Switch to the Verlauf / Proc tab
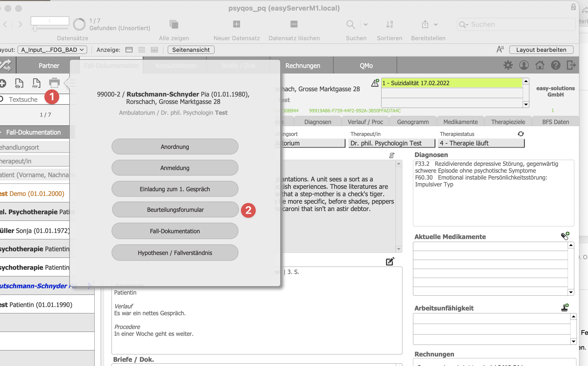This screenshot has height=366, width=588. 365,122
